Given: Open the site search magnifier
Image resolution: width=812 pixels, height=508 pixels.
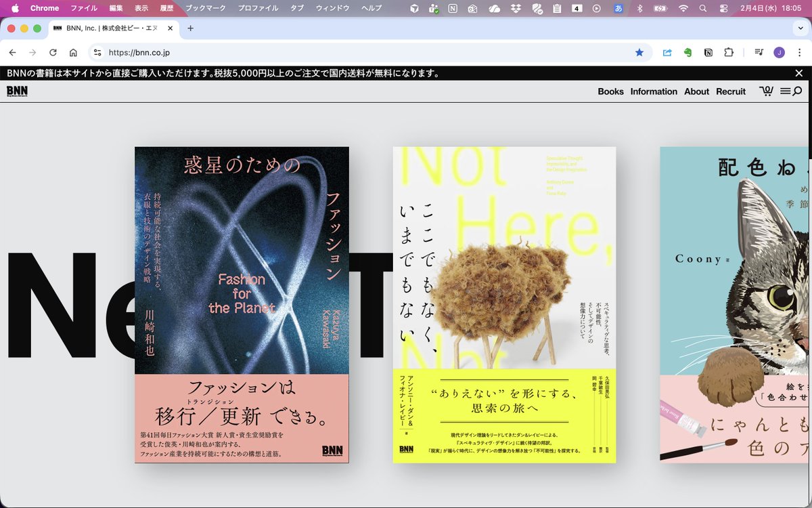Looking at the screenshot, I should 797,91.
